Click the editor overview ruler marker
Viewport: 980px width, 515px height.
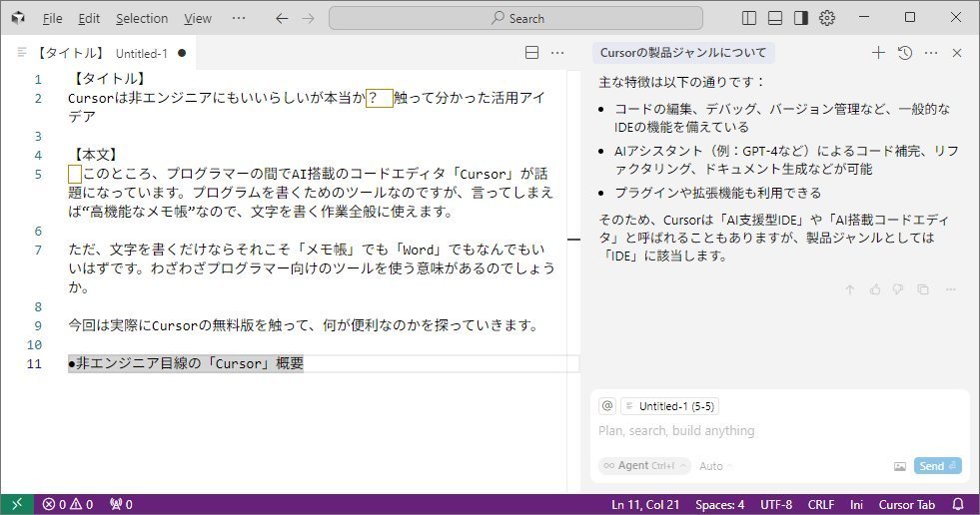(x=573, y=240)
